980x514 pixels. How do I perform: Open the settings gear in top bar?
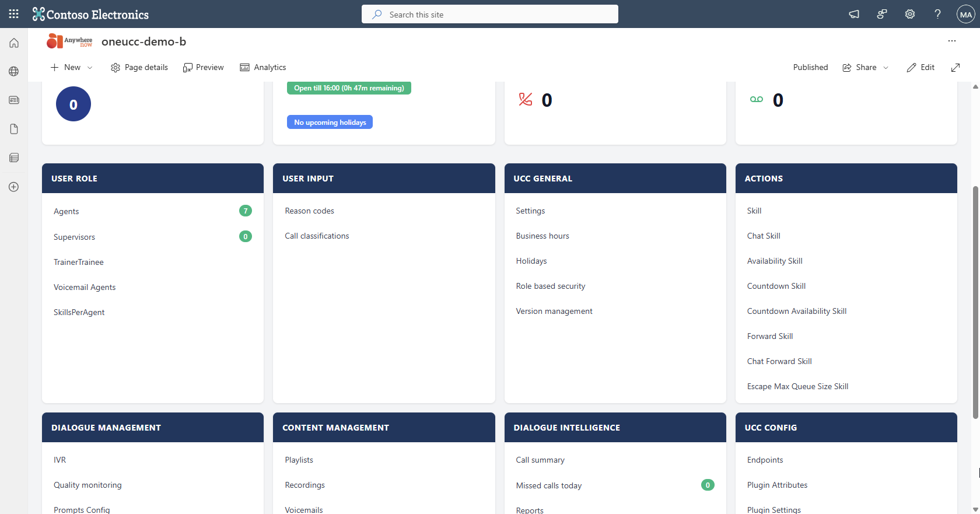coord(909,14)
